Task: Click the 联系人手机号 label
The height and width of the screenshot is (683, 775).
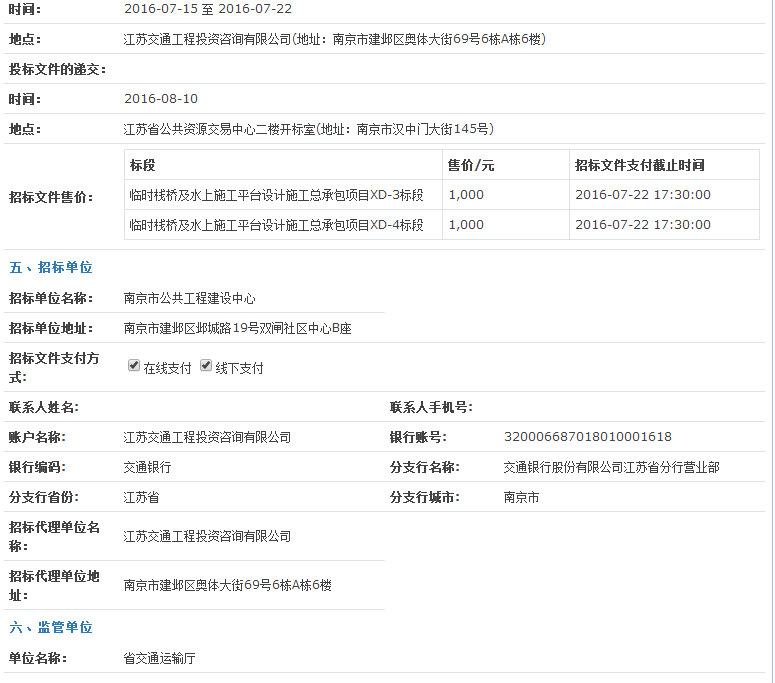Action: (x=431, y=407)
